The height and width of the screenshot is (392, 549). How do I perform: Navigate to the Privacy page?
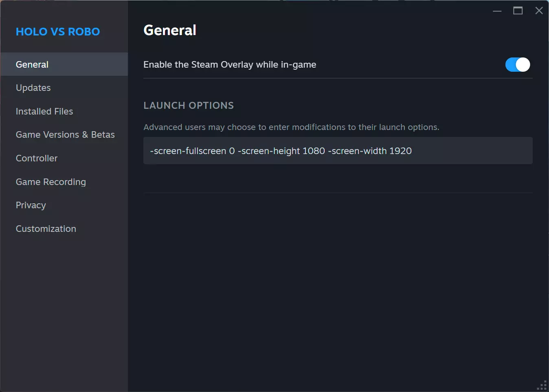tap(31, 205)
